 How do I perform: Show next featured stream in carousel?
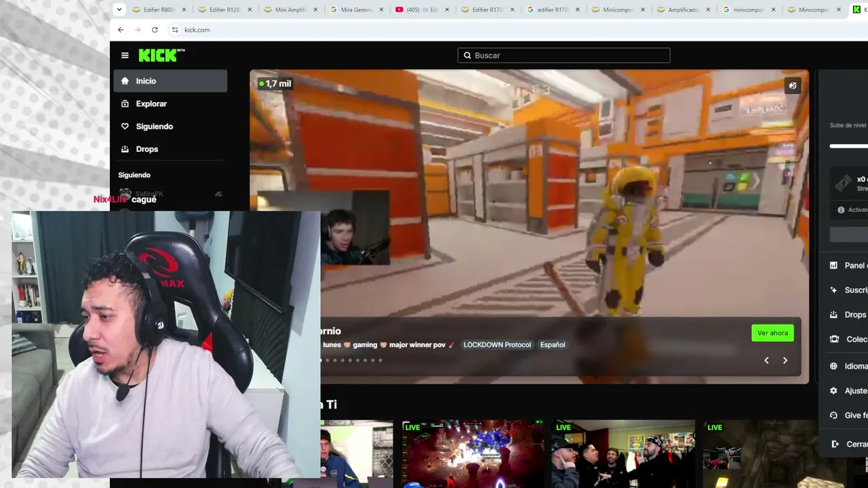pos(785,361)
